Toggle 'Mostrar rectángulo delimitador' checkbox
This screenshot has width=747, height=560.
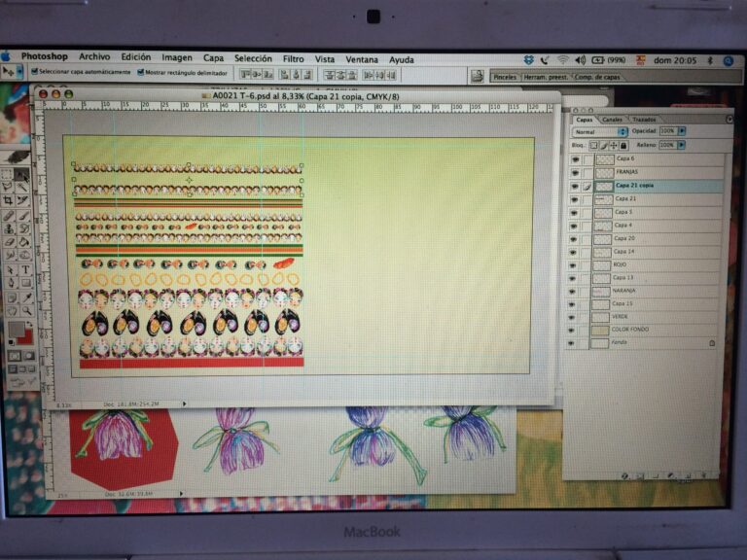click(x=140, y=72)
